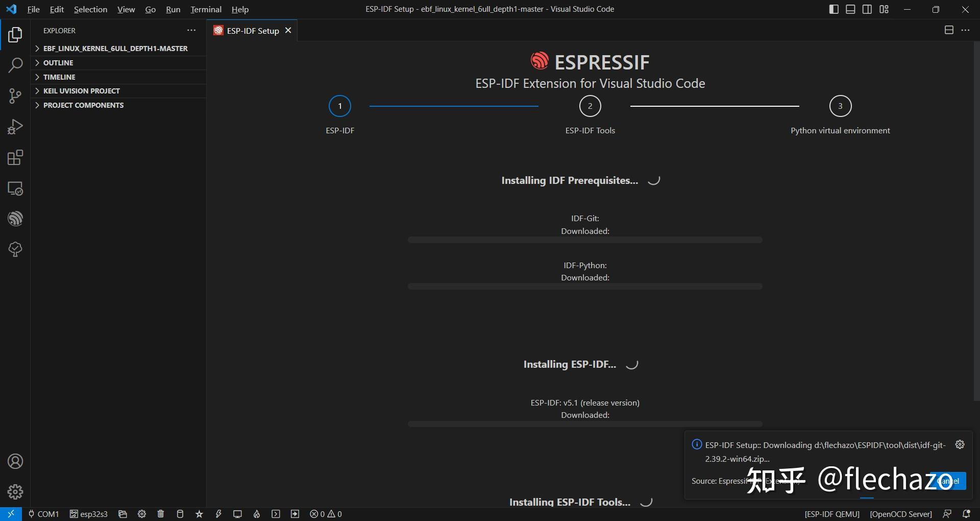
Task: Click the flame build-flash-monitor icon
Action: [257, 514]
